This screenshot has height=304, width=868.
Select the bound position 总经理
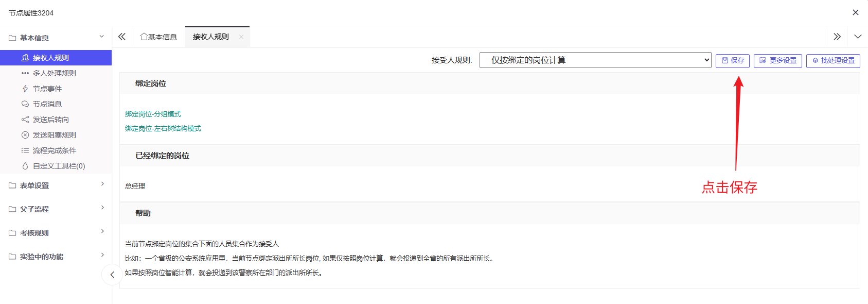coord(135,186)
